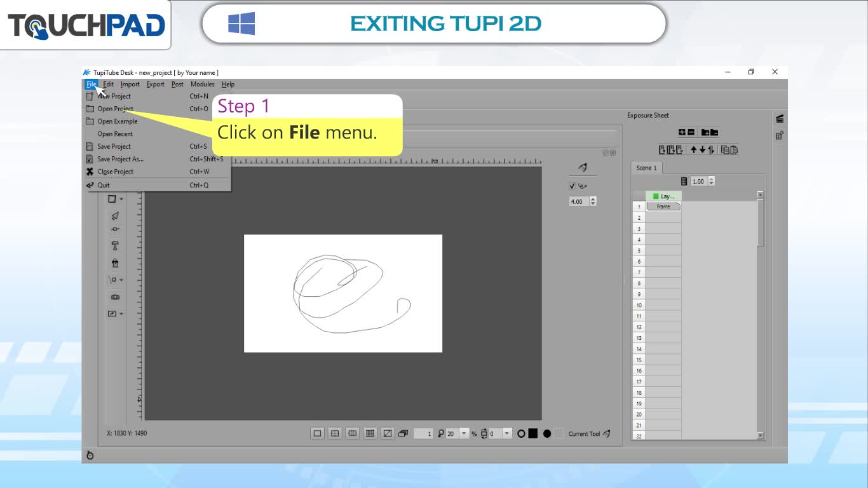Open the Post menu
This screenshot has height=488, width=868.
(177, 84)
